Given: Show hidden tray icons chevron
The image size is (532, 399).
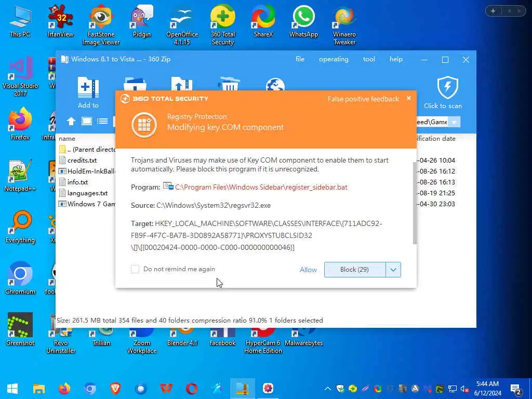Looking at the screenshot, I should point(327,389).
